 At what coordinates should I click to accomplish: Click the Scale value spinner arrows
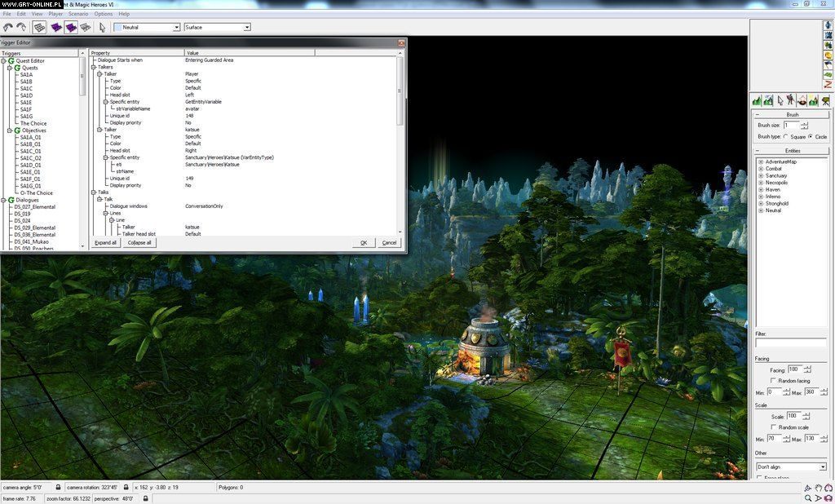pos(806,416)
